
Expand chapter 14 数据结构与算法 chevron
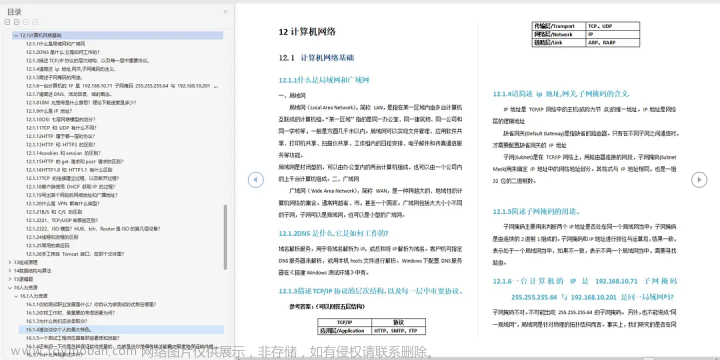click(x=11, y=271)
